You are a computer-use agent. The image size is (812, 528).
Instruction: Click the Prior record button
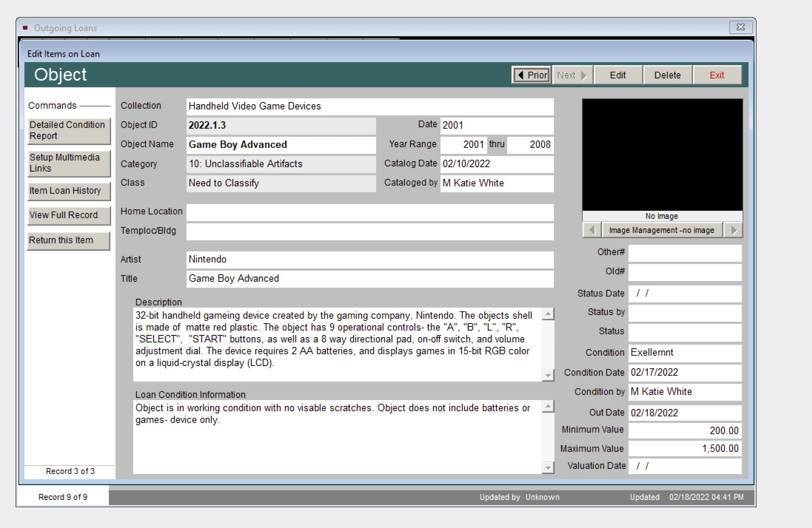(531, 75)
